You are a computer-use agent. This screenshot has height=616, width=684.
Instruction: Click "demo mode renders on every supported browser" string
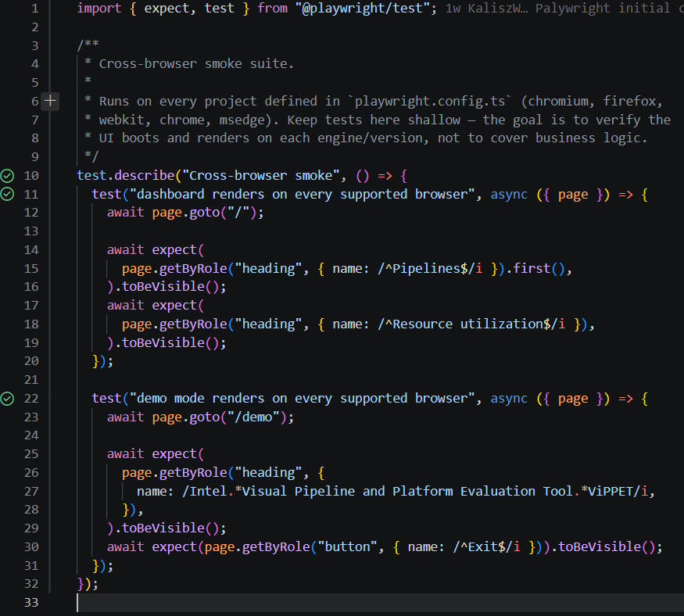(302, 399)
